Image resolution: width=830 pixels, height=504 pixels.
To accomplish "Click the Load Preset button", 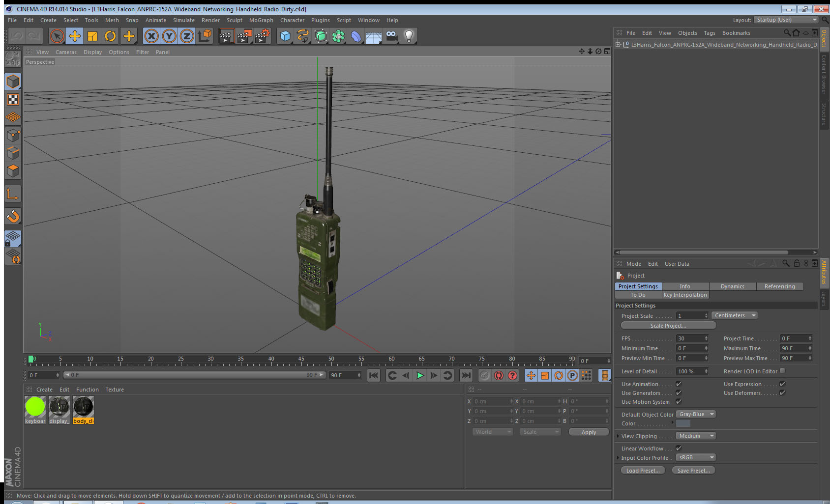I will pos(643,471).
